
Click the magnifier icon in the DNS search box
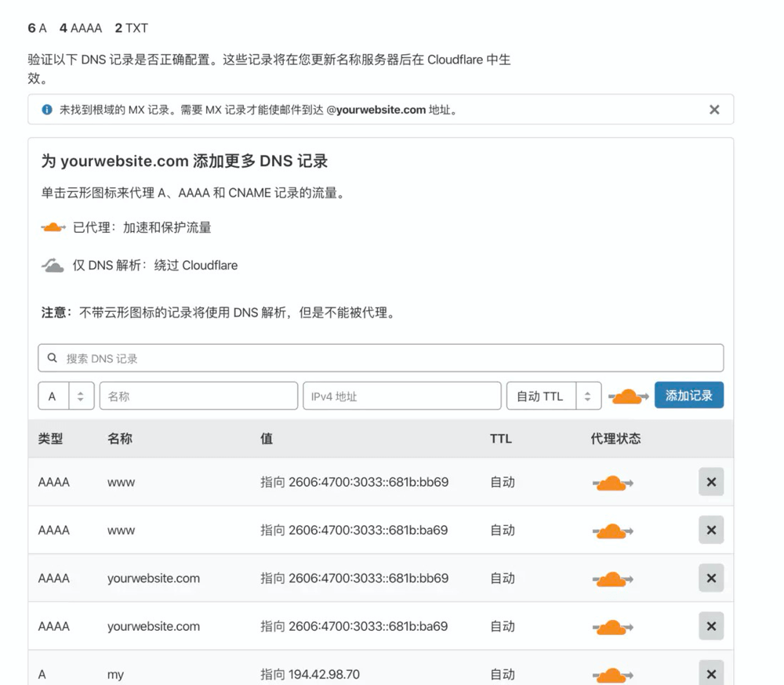tap(52, 358)
